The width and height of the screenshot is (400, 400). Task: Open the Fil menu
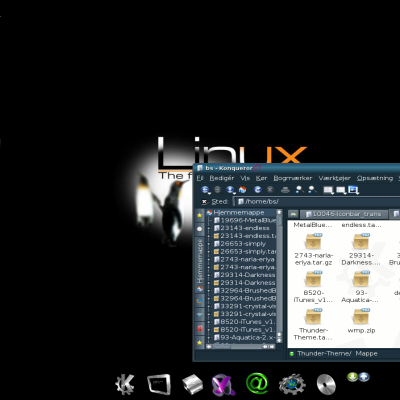(200, 178)
